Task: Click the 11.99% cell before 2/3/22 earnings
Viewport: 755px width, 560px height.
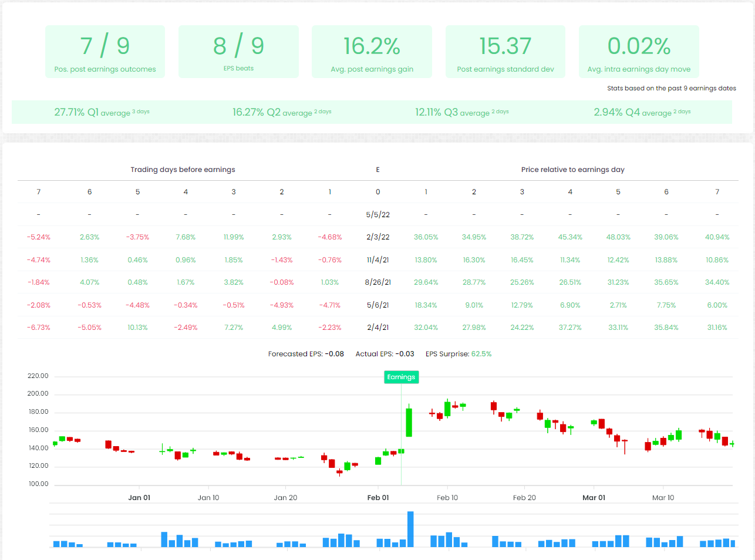Action: click(x=234, y=237)
